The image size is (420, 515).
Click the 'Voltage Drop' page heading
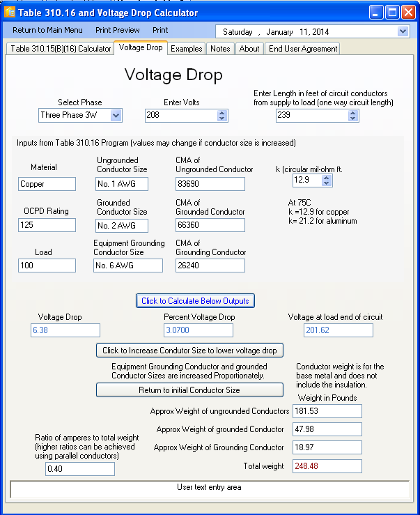pos(173,75)
